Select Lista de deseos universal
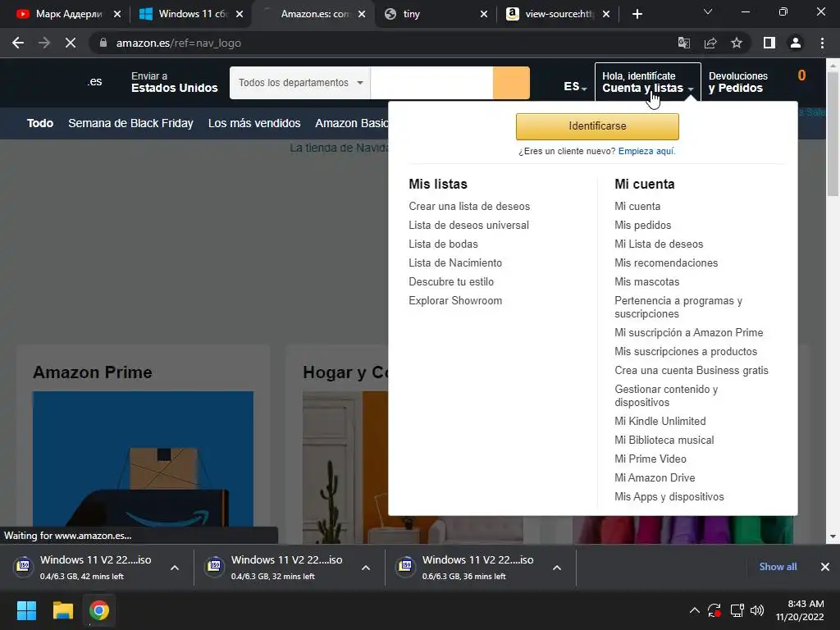The width and height of the screenshot is (840, 630). coord(468,225)
